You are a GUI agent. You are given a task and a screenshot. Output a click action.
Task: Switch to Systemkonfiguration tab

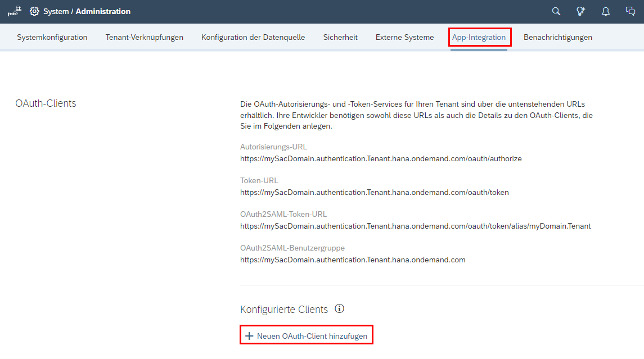click(52, 37)
